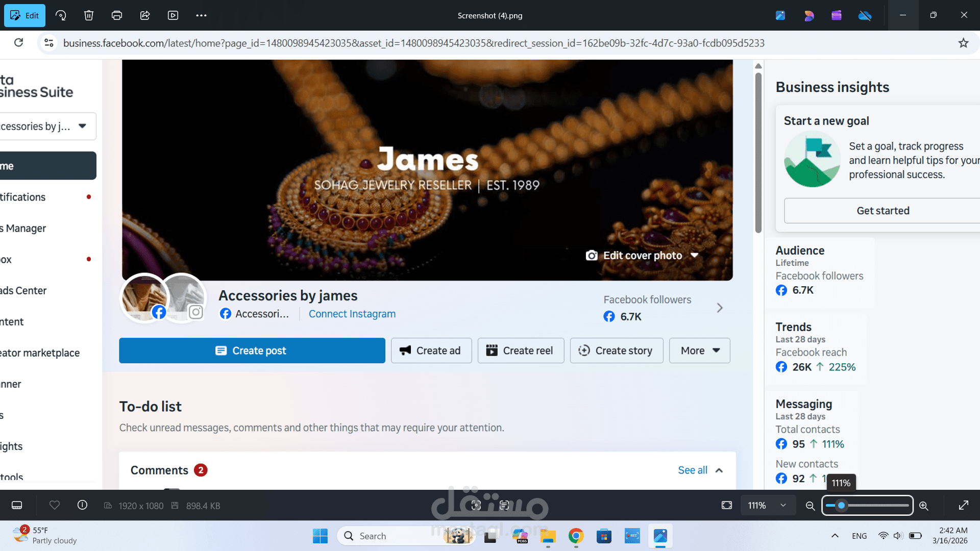Screen dimensions: 980x551
Task: Click the scan text icon in bottom bar
Action: pos(504,505)
